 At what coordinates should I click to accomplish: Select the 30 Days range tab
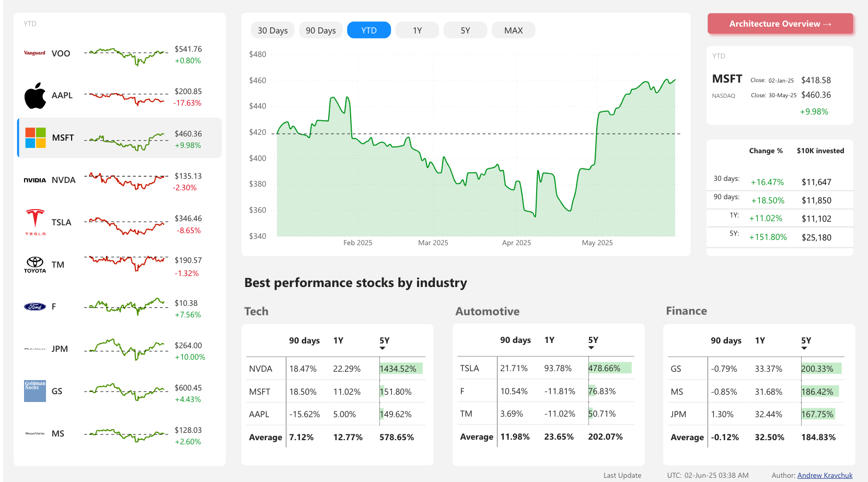[x=273, y=30]
